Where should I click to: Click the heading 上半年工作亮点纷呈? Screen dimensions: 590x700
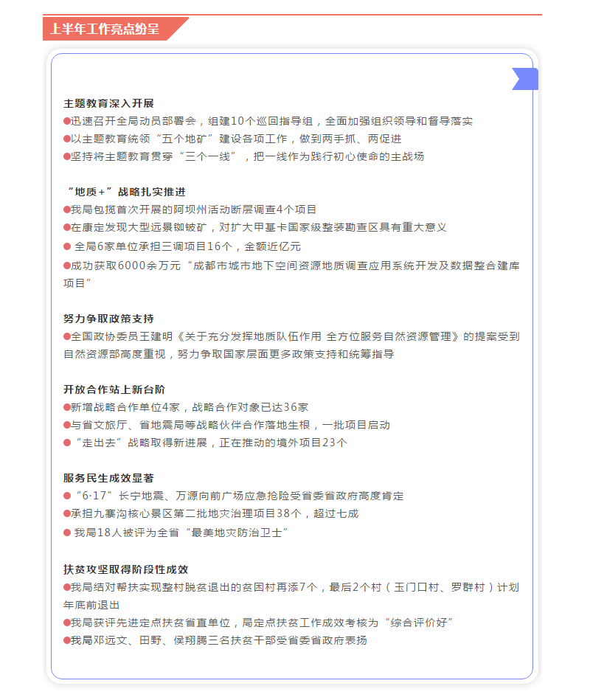point(105,29)
